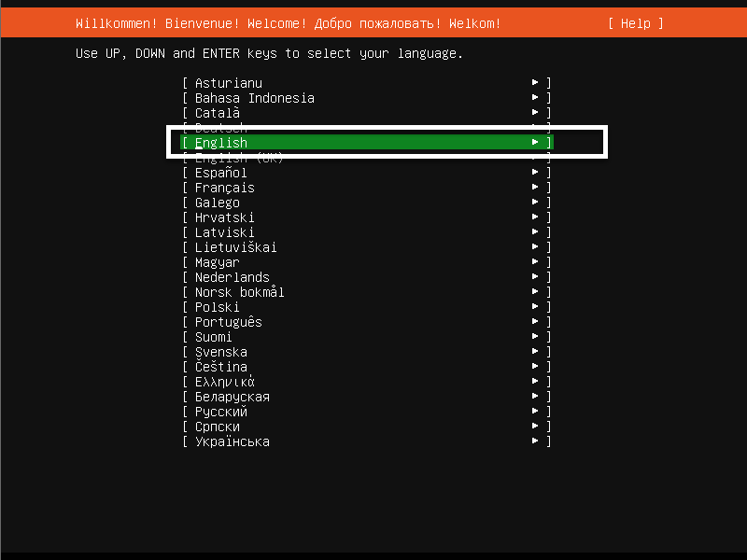This screenshot has width=747, height=560.
Task: Select Беларуская language option
Action: coord(366,396)
